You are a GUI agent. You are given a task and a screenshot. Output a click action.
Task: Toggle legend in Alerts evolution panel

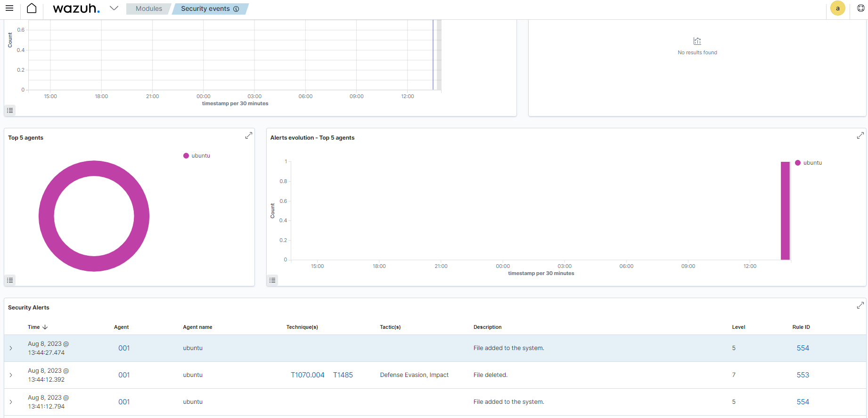coord(272,280)
